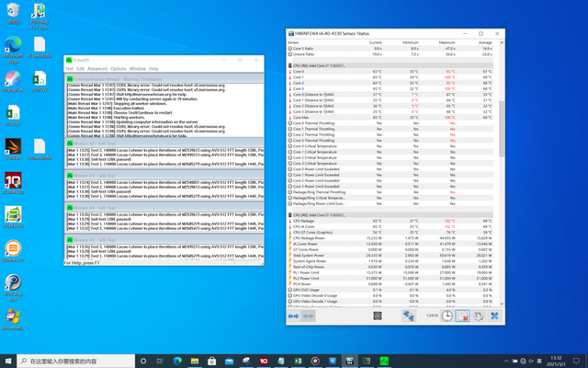Image resolution: width=588 pixels, height=368 pixels.
Task: Open Prime95 Options menu
Action: coord(119,69)
